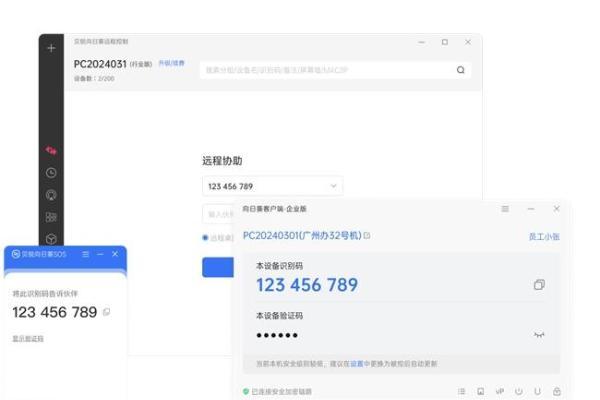
Task: Click the screen icon in the client bottom toolbar
Action: click(481, 391)
